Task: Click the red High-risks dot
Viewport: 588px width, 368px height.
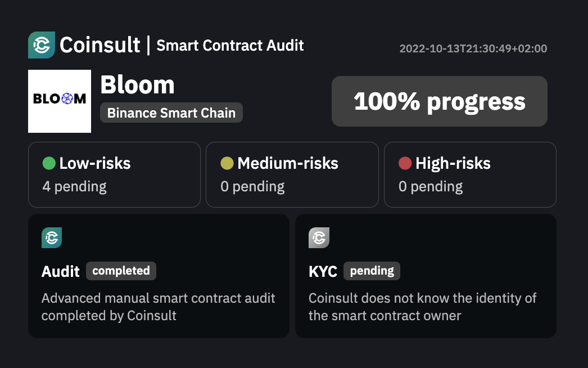Action: (x=405, y=164)
